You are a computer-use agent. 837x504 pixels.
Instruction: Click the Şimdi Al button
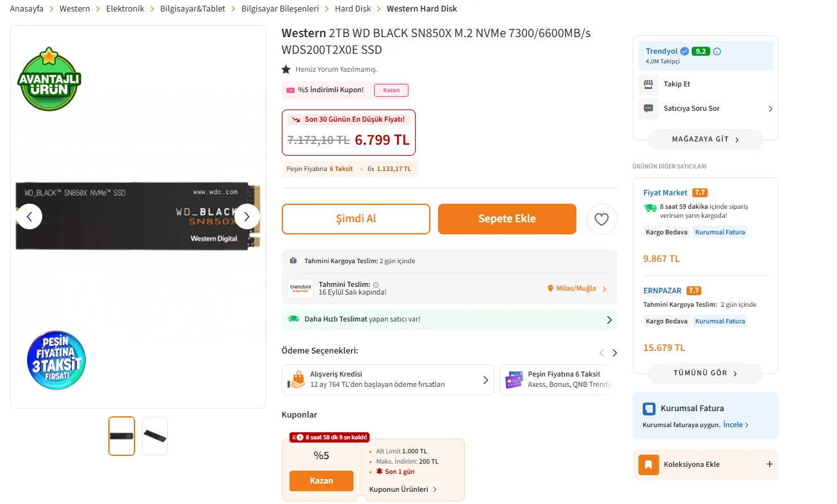click(x=355, y=219)
